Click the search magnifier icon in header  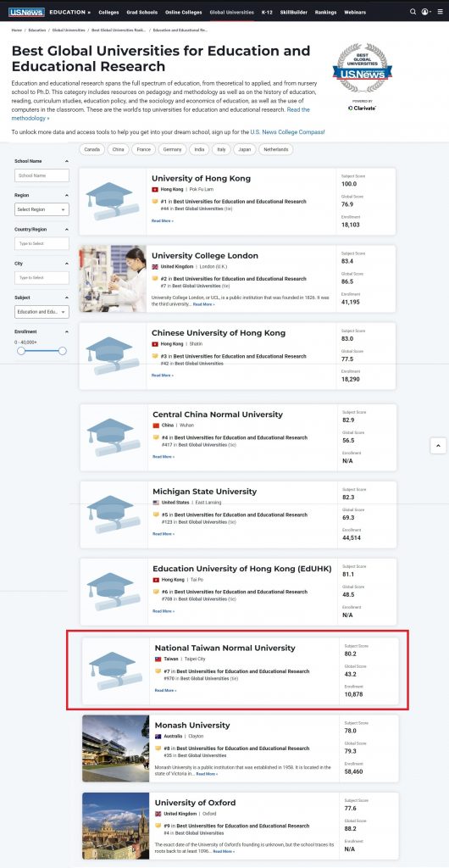413,12
